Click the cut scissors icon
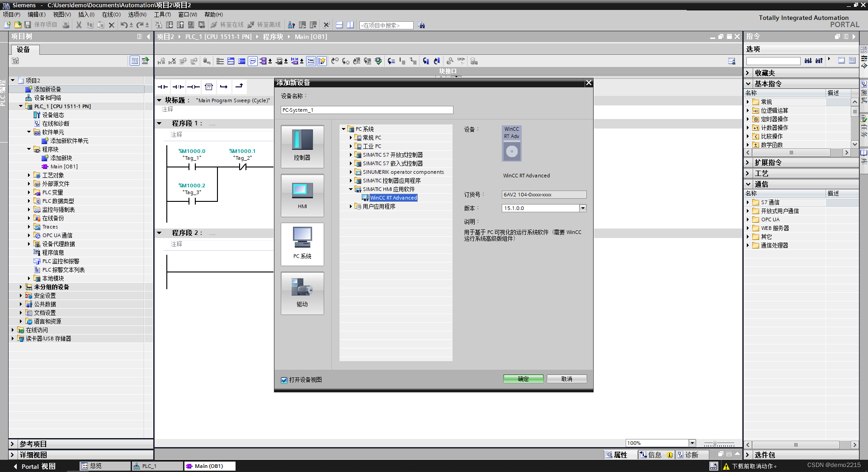Screen dimensions: 868x472 pyautogui.click(x=79, y=25)
